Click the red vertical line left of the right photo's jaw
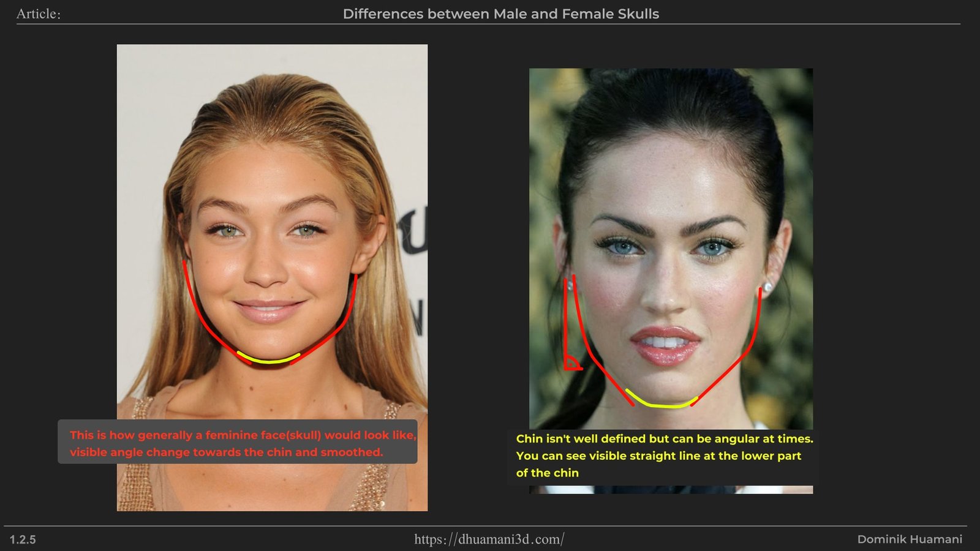This screenshot has height=551, width=980. click(565, 318)
